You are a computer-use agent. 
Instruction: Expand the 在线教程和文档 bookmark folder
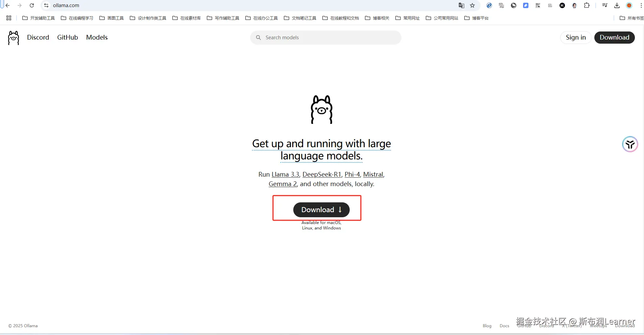click(x=341, y=18)
